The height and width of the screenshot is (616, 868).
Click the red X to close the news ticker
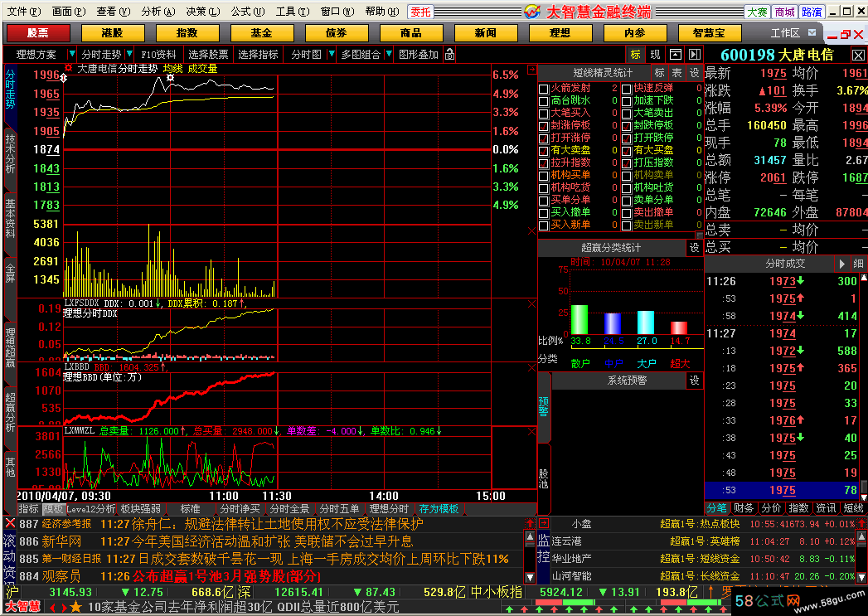(x=10, y=523)
